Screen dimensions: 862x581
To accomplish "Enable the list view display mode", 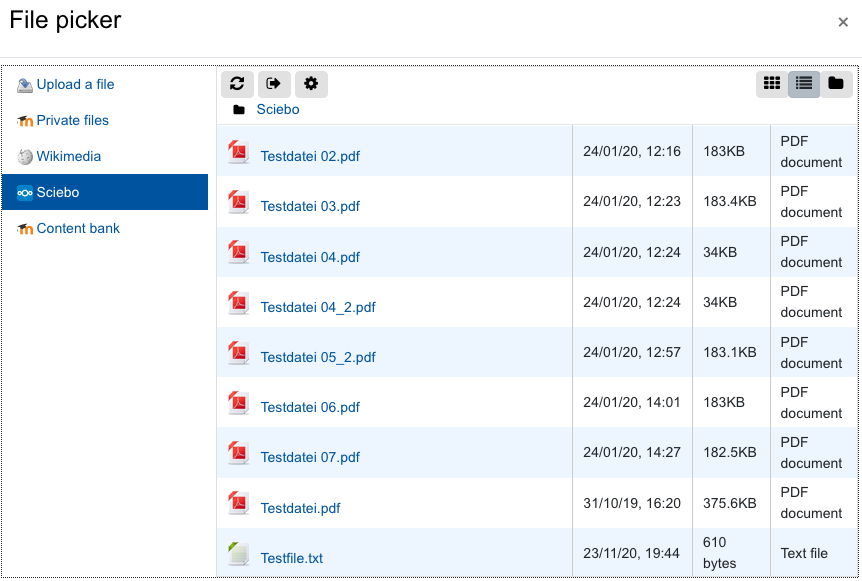I will coord(804,84).
